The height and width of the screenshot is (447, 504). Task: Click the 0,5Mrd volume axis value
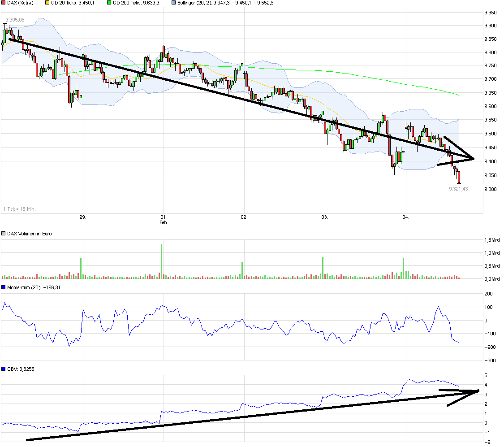(492, 266)
